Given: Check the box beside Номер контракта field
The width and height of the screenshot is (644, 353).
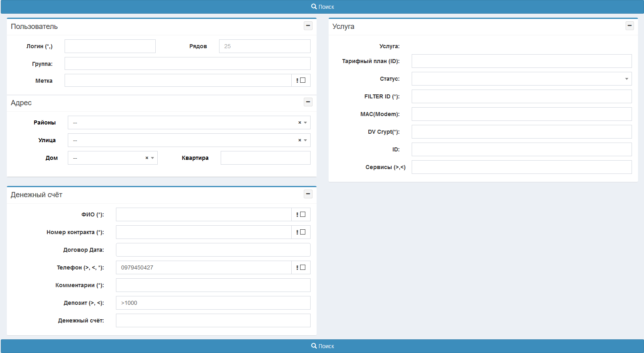Looking at the screenshot, I should pos(303,232).
